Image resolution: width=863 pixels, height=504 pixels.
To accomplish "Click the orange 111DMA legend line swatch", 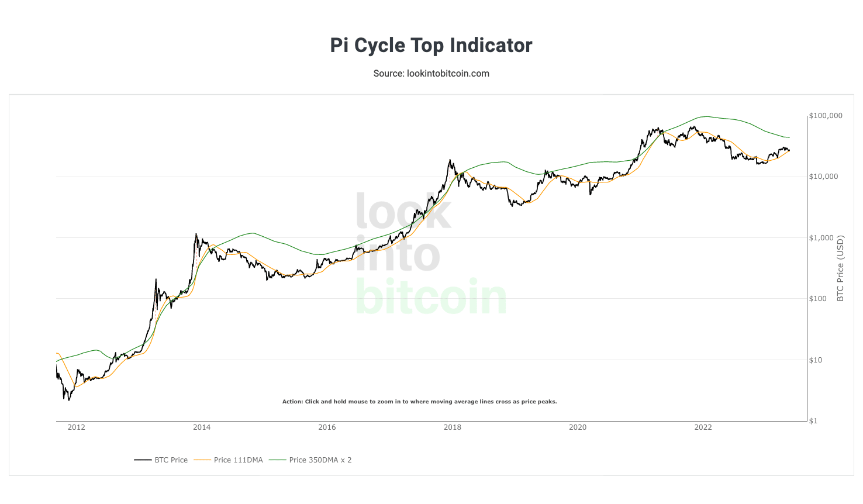I will coord(203,460).
